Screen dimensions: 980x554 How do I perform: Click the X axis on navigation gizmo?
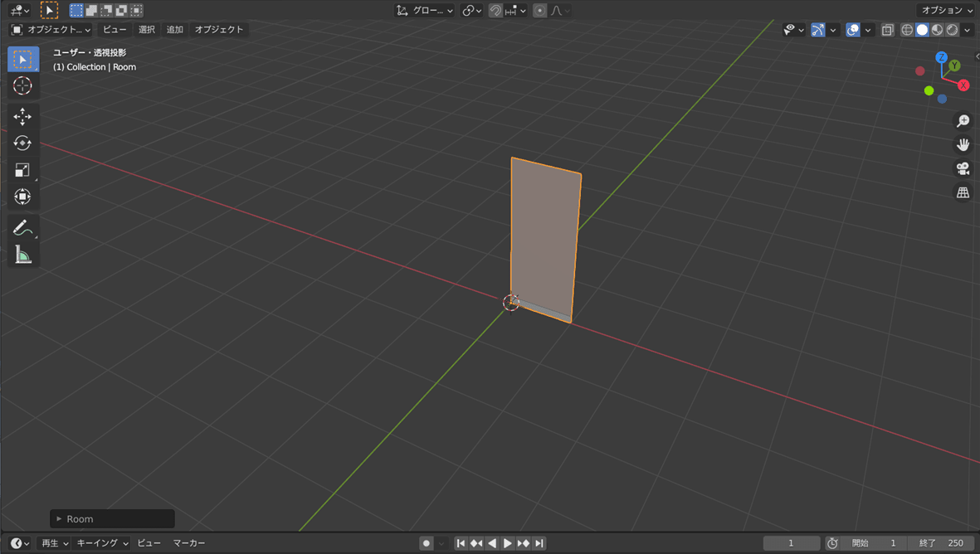(x=963, y=85)
